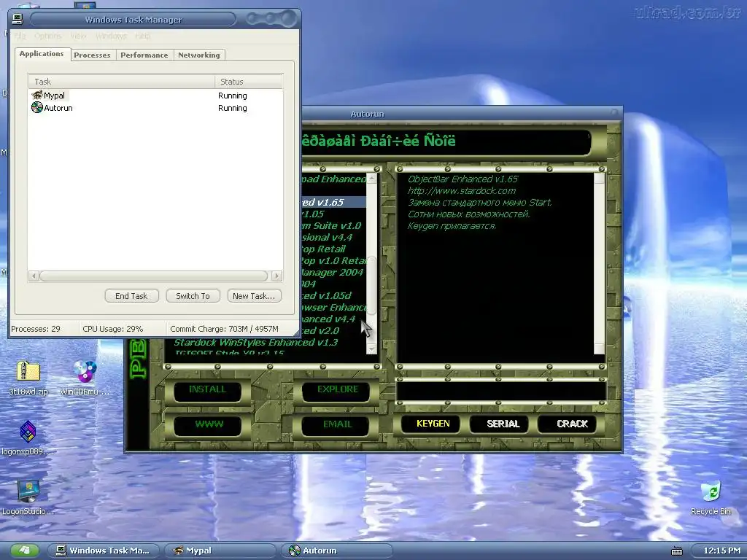Click the Autorun window title bar
This screenshot has height=560, width=747.
(461, 114)
